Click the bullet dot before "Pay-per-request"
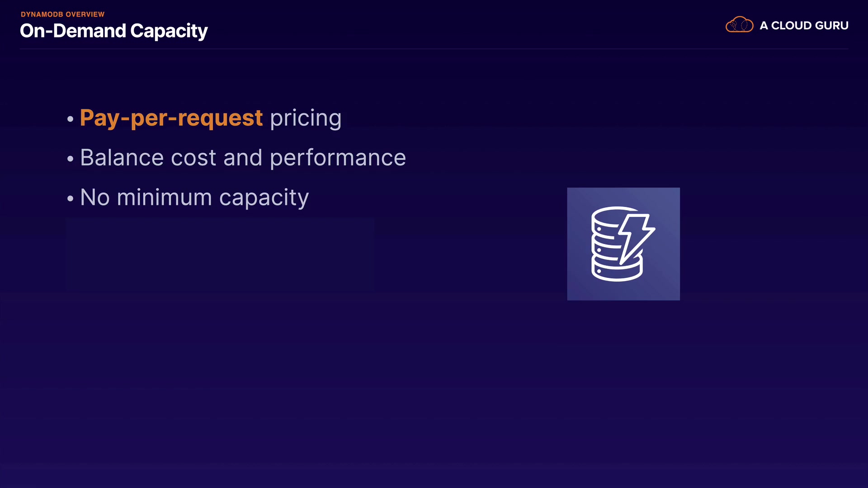The image size is (868, 488). 70,119
